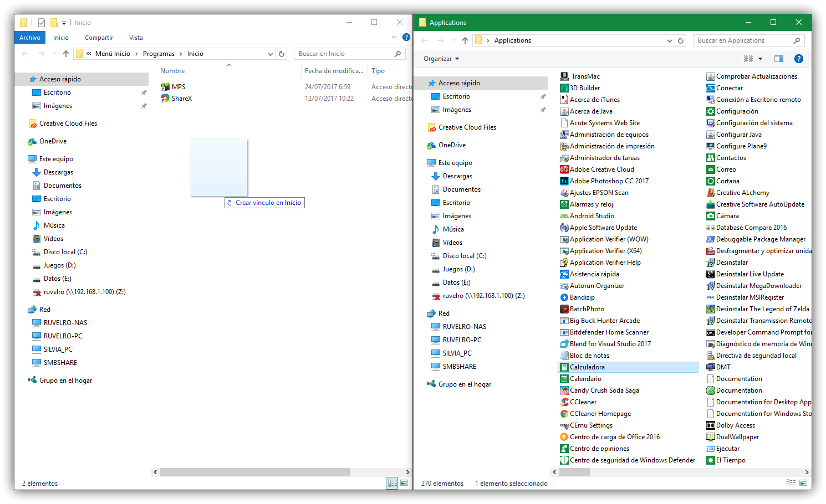The height and width of the screenshot is (504, 826).
Task: Refresh the Inicio folder view
Action: click(282, 54)
